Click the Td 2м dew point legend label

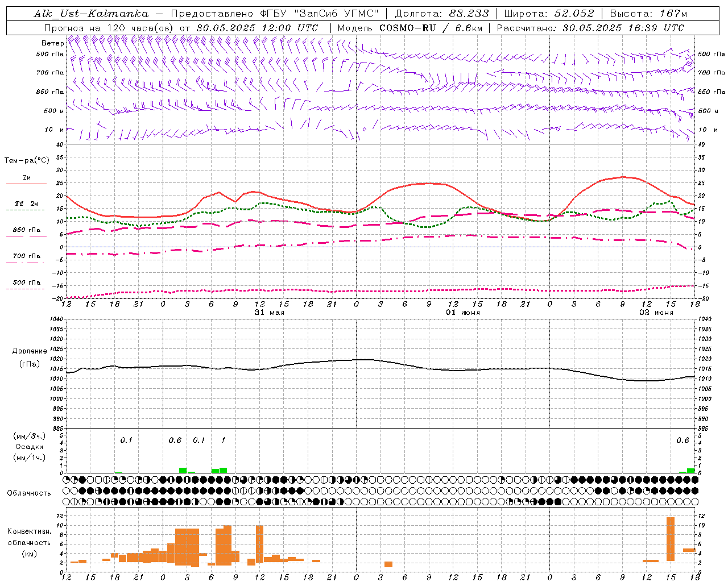pos(27,203)
